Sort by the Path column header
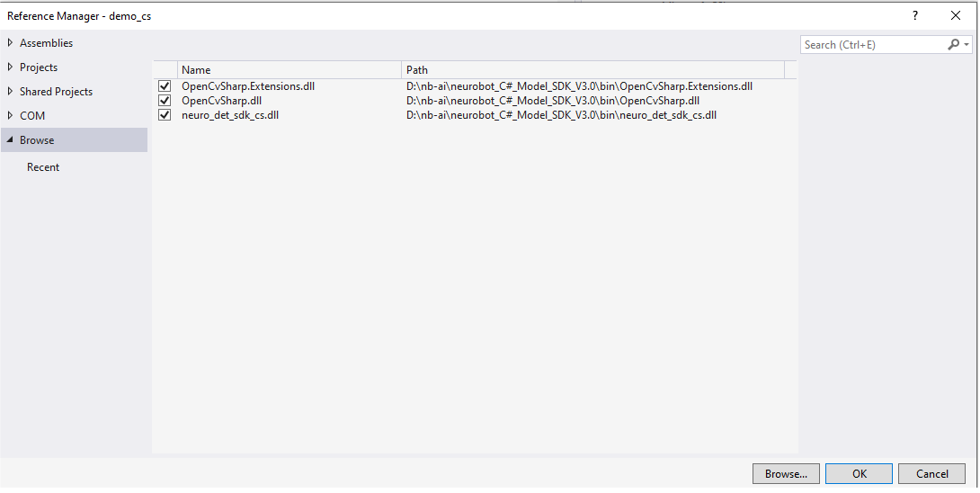 (x=593, y=70)
